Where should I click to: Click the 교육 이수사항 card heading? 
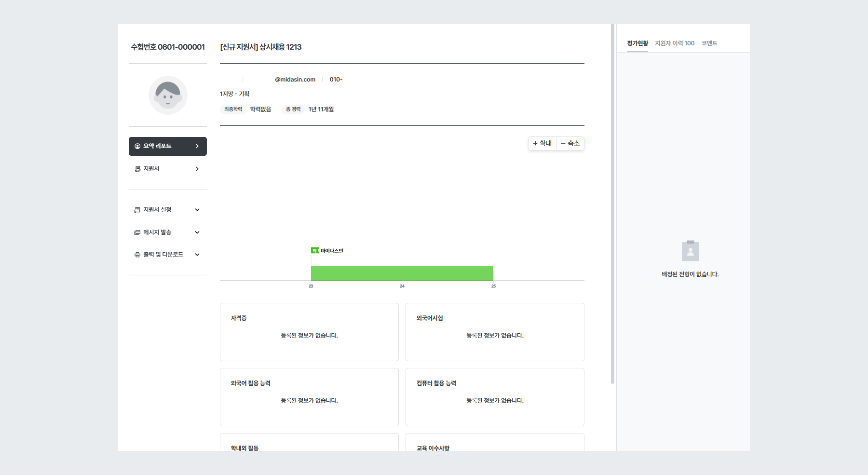(433, 448)
